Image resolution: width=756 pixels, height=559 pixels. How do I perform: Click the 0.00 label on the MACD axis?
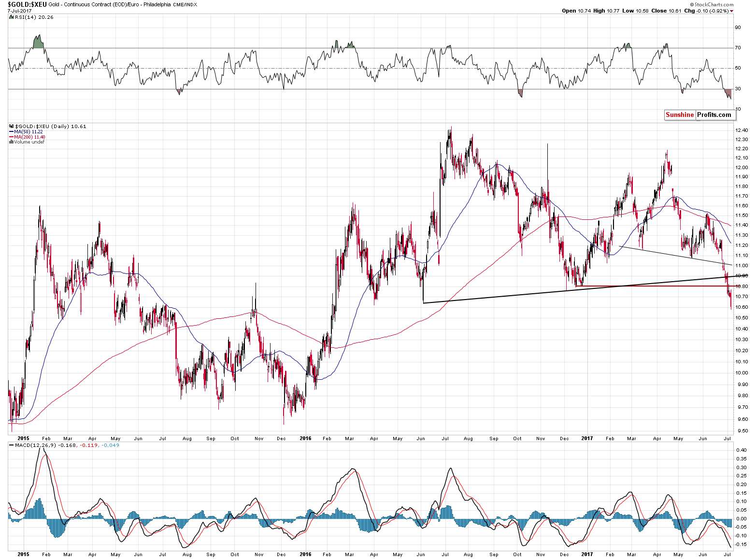click(741, 518)
